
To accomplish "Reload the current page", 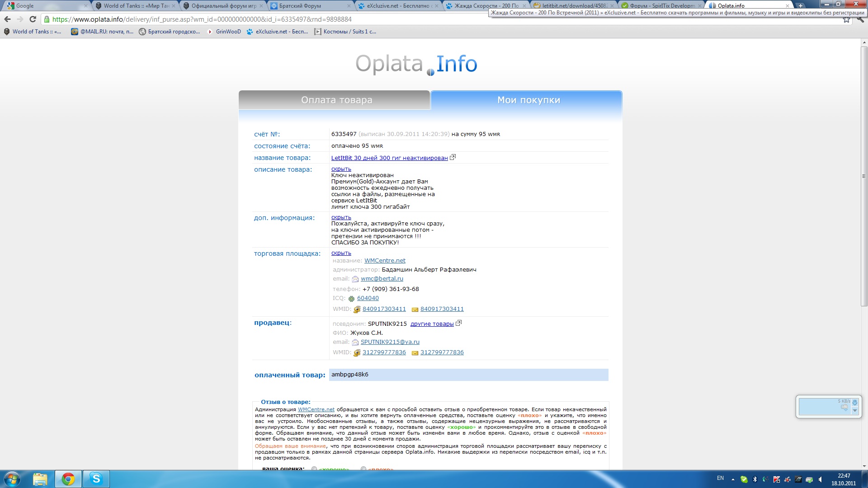I will tap(33, 19).
